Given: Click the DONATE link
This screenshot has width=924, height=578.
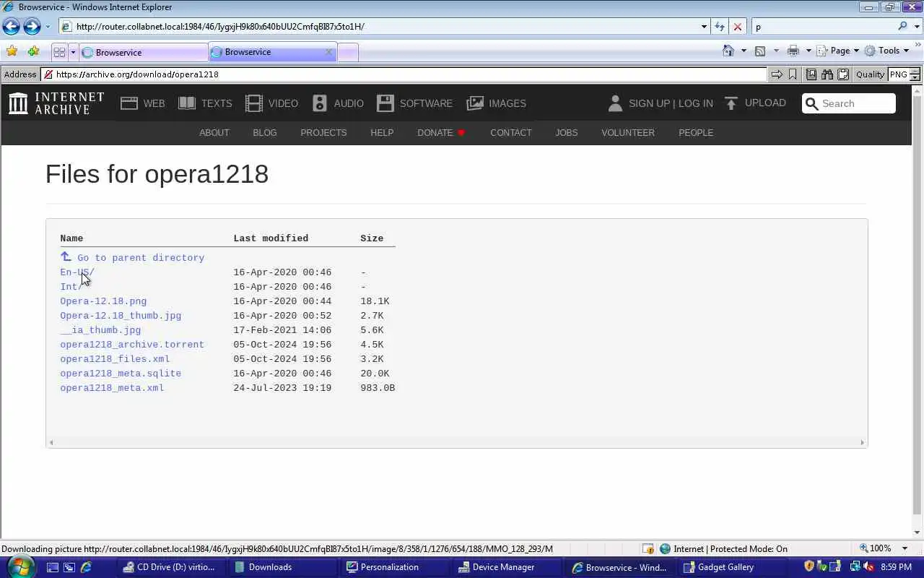Looking at the screenshot, I should coord(441,132).
